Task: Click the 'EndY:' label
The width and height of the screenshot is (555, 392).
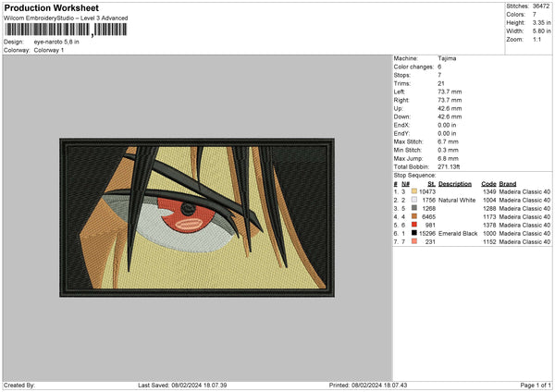Action: pyautogui.click(x=401, y=133)
